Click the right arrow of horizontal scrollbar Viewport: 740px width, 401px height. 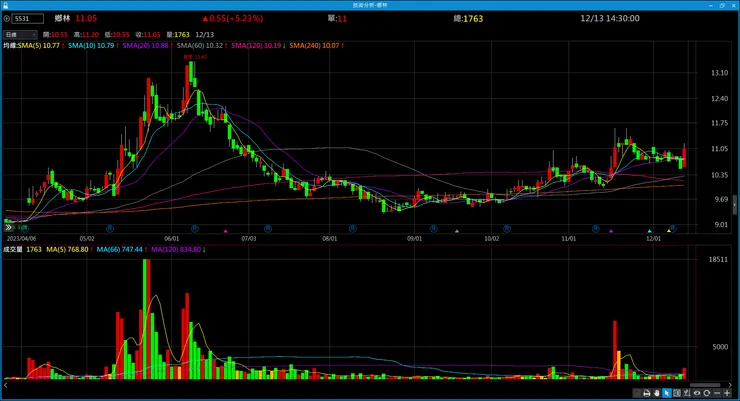coord(731,385)
